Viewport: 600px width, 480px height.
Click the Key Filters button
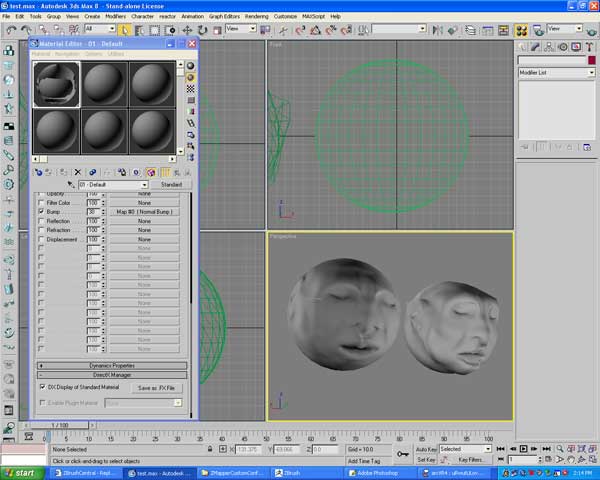click(x=471, y=459)
